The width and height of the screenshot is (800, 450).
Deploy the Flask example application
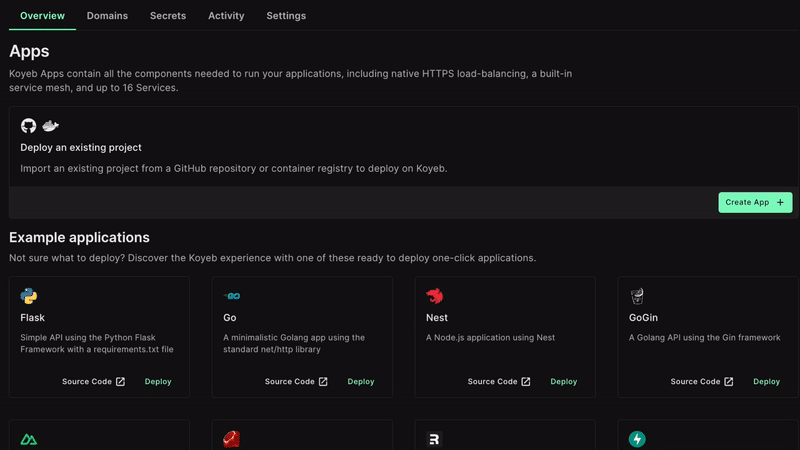point(158,382)
